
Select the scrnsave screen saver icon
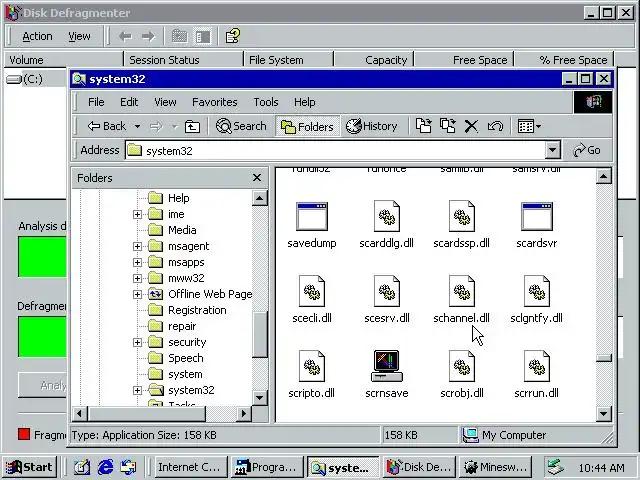pos(387,366)
